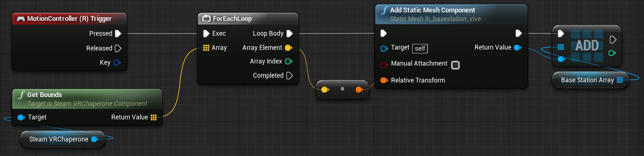
Task: Click the function icon on Get Bounds node
Action: (21, 95)
